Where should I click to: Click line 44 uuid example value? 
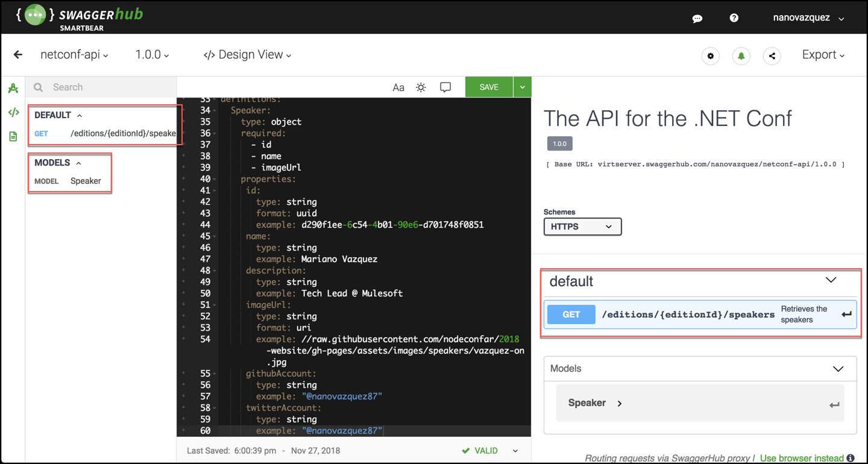pyautogui.click(x=392, y=225)
